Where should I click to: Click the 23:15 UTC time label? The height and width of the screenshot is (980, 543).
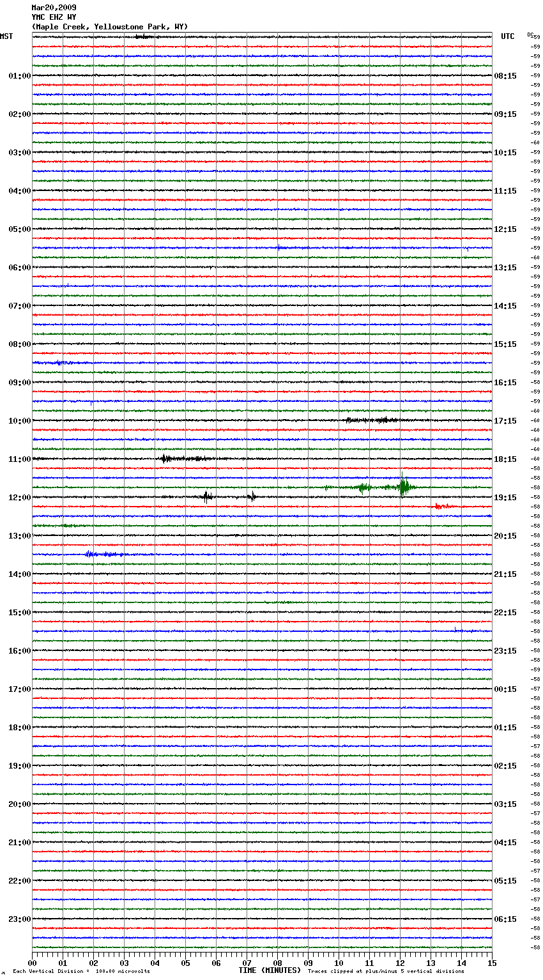click(x=505, y=651)
